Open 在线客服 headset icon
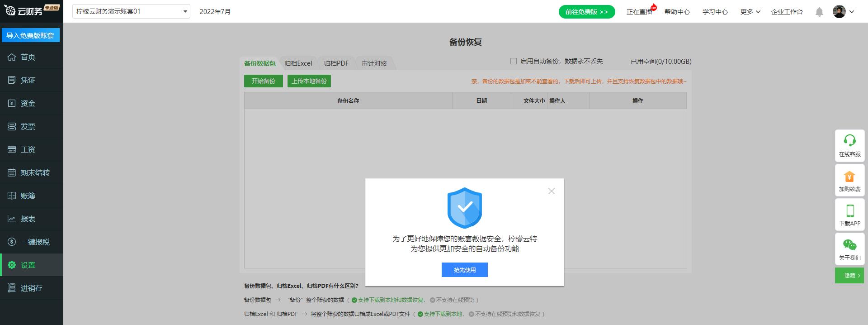Image resolution: width=868 pixels, height=325 pixels. point(850,140)
